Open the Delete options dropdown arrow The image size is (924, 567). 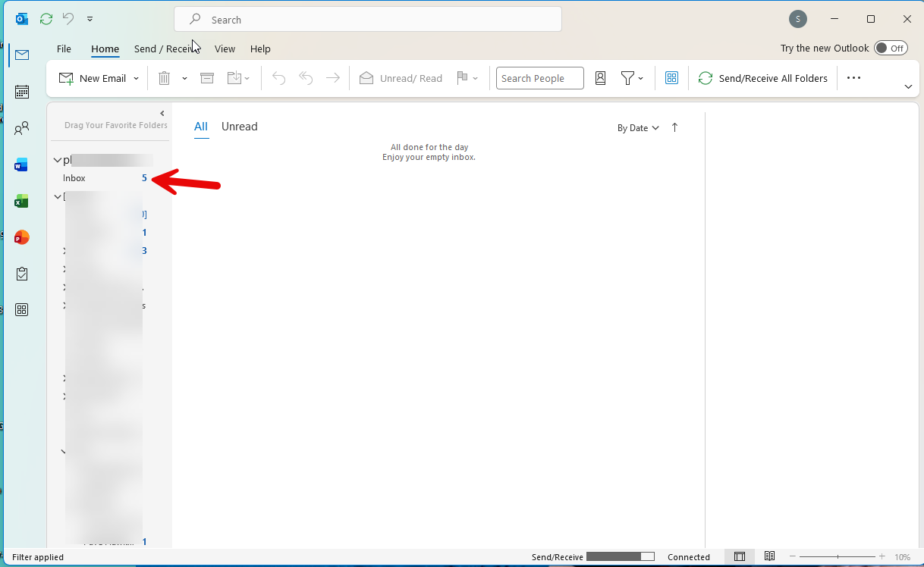tap(184, 79)
